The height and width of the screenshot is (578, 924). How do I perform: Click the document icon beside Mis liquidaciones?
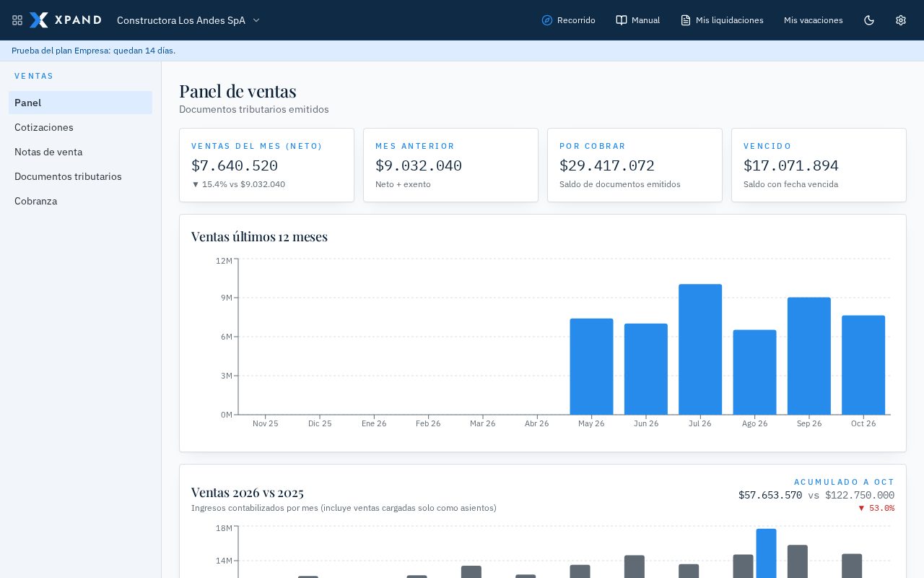click(x=686, y=20)
